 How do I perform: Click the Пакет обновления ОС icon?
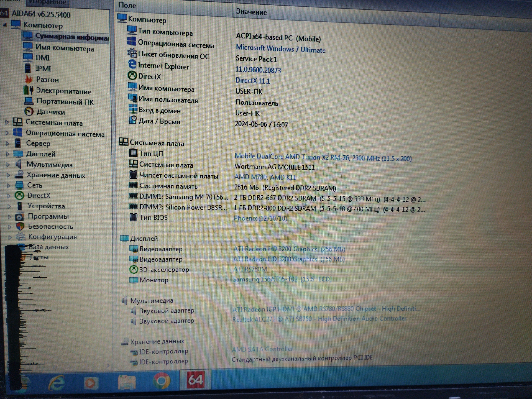[132, 53]
